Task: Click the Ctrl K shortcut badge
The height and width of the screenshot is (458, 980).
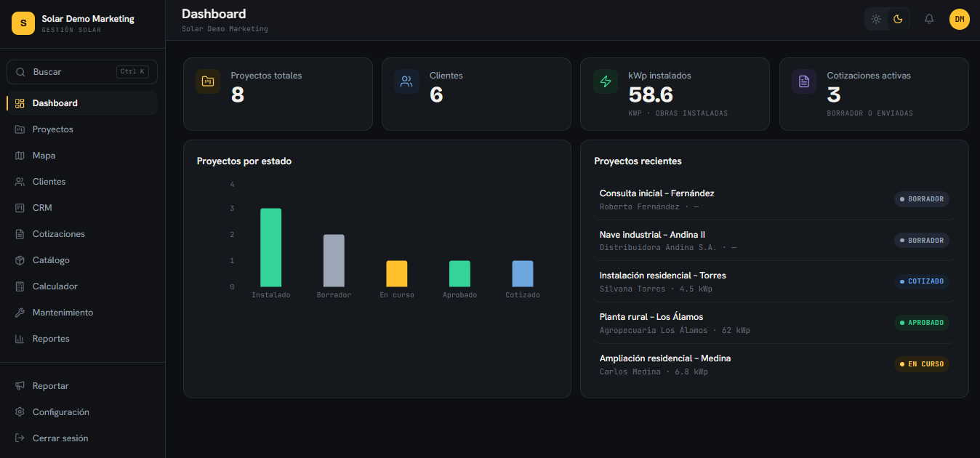Action: pyautogui.click(x=132, y=72)
